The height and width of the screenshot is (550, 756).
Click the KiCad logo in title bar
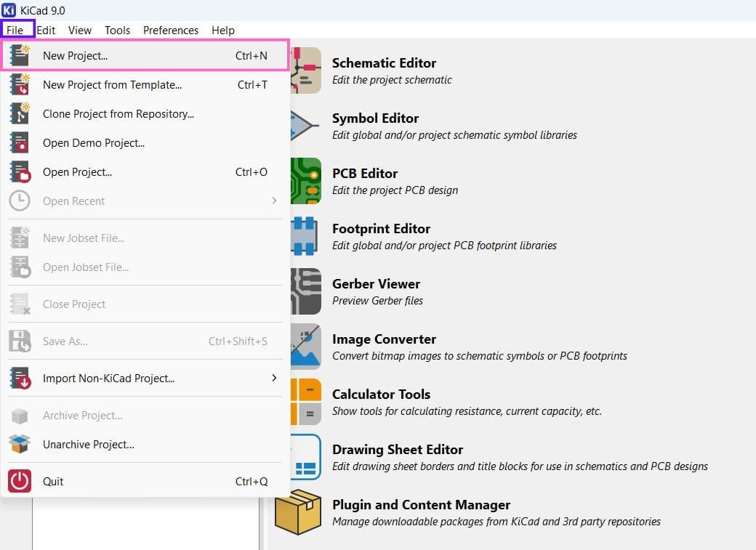point(9,10)
